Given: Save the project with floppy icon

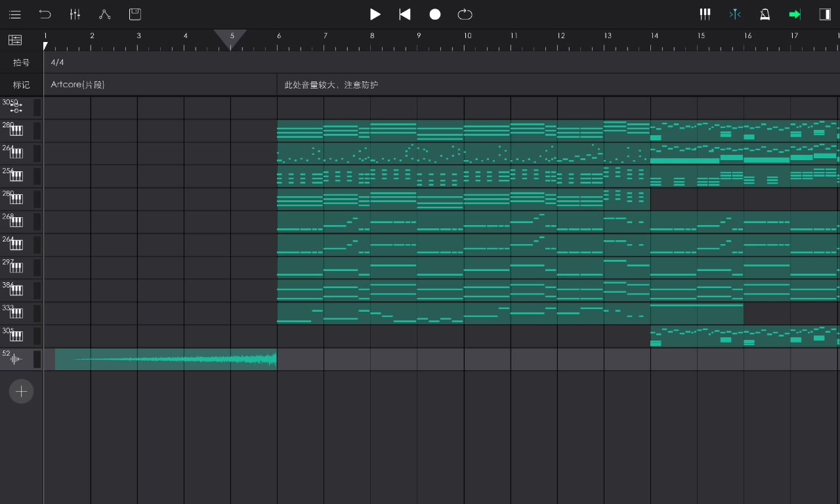Looking at the screenshot, I should pos(135,14).
